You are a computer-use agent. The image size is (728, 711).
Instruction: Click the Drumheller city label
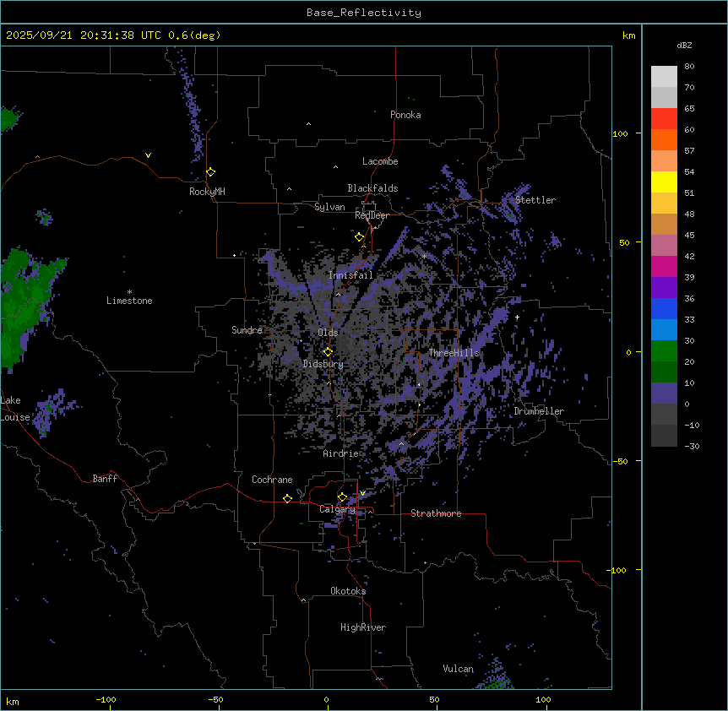tap(539, 411)
